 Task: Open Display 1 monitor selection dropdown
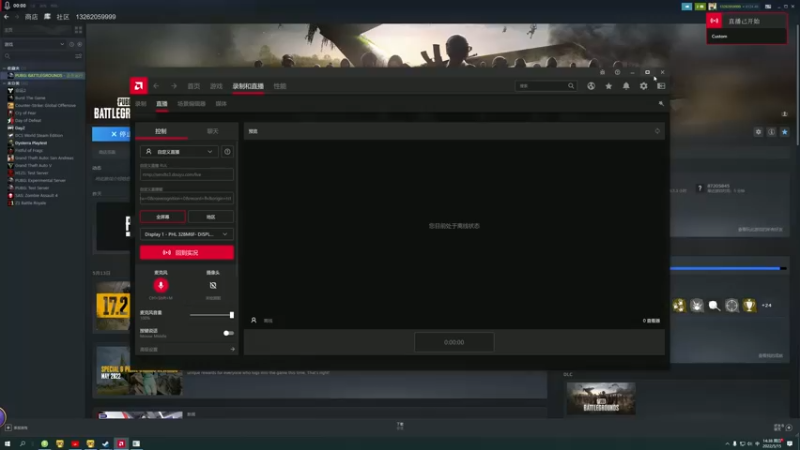pos(187,234)
